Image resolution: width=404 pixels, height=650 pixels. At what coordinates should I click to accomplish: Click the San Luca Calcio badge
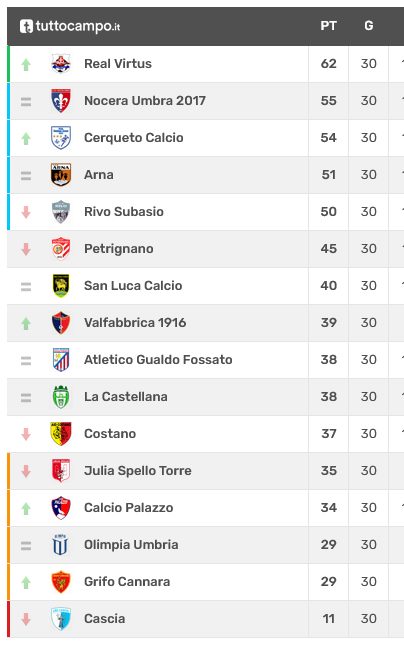61,286
